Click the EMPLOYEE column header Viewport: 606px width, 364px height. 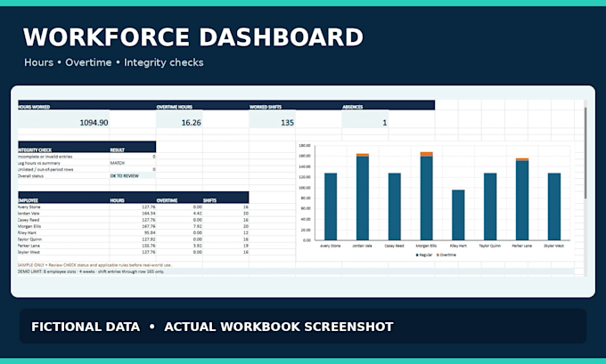click(x=29, y=200)
